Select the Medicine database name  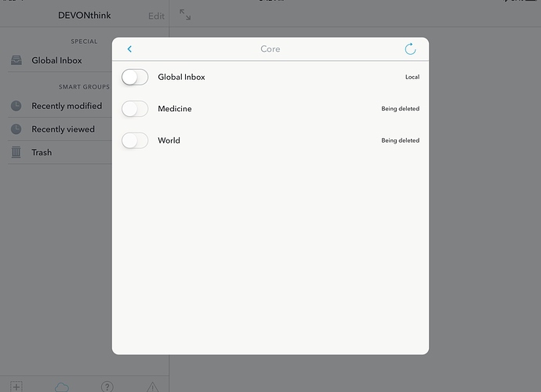[x=175, y=109]
